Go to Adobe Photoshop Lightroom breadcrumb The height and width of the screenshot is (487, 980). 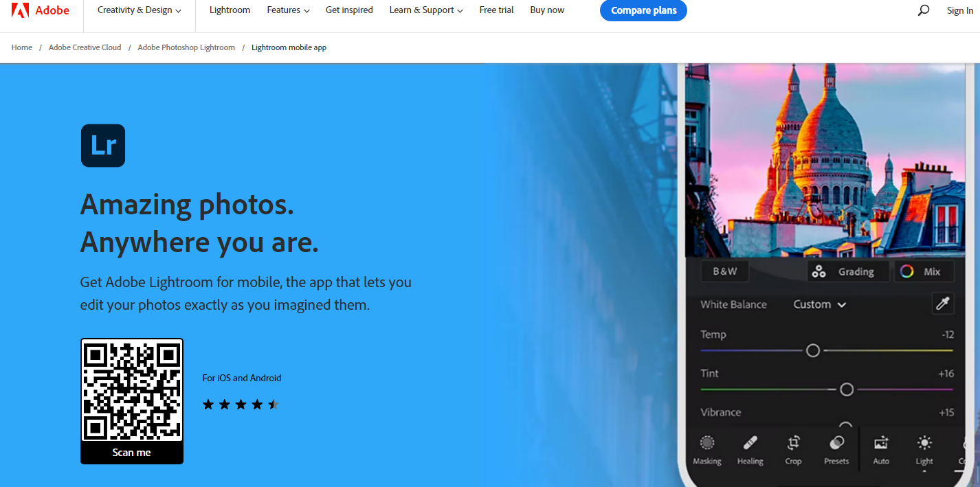(x=186, y=47)
